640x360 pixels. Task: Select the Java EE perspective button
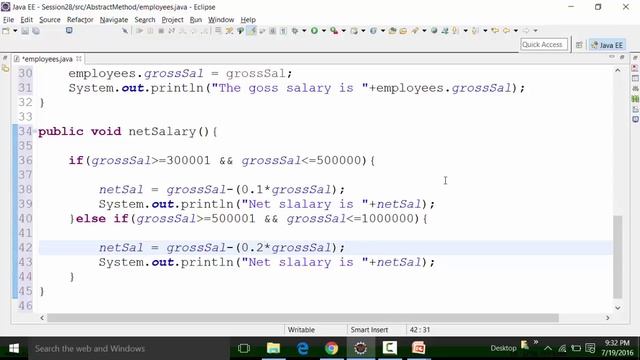pos(607,45)
